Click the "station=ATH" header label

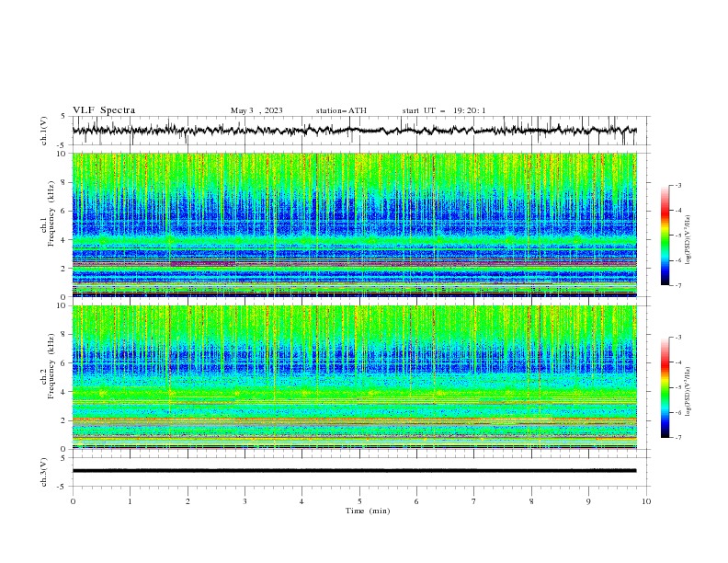[x=341, y=110]
